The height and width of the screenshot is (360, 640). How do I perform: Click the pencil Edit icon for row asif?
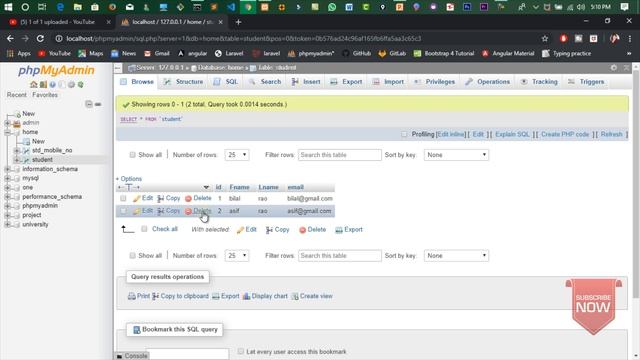(136, 211)
